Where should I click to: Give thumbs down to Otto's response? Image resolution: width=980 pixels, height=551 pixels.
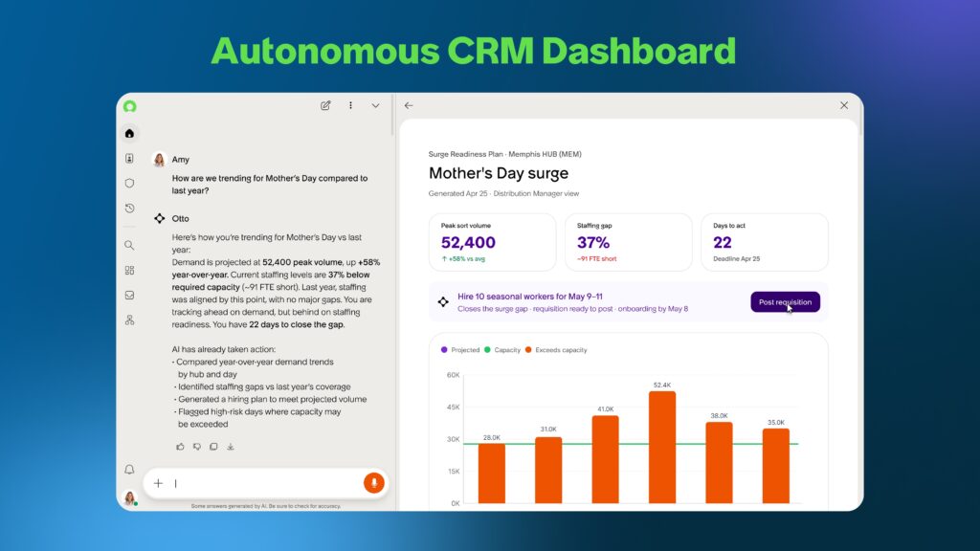coord(197,447)
